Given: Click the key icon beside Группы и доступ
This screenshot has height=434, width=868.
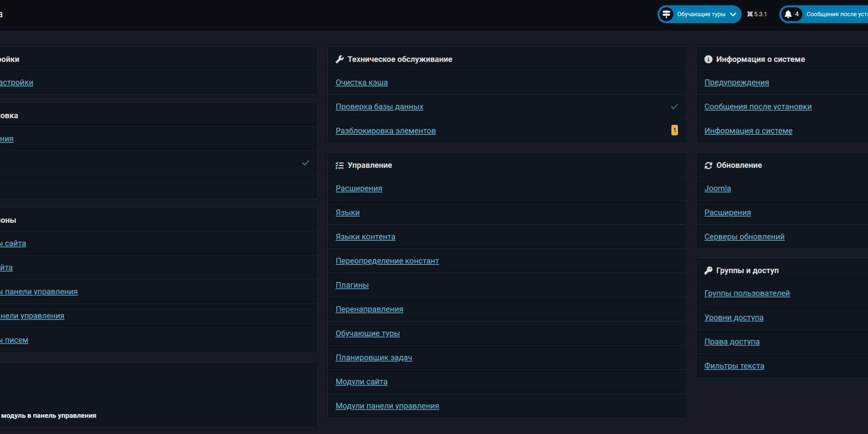Looking at the screenshot, I should point(708,270).
